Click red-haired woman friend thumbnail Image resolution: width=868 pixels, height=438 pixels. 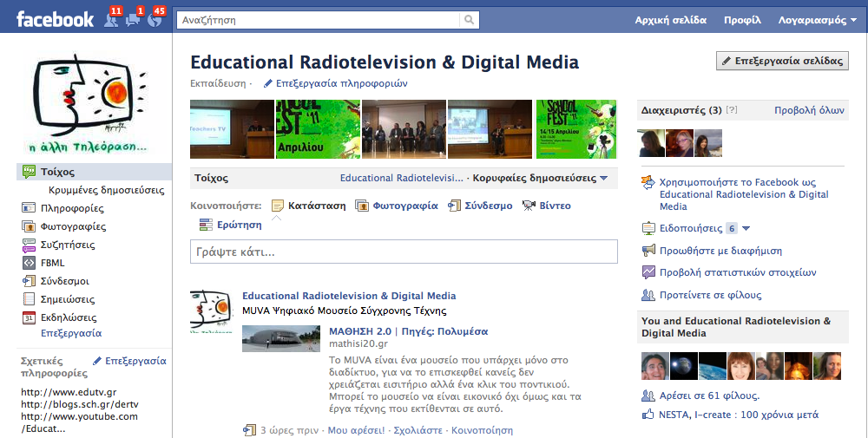(741, 366)
